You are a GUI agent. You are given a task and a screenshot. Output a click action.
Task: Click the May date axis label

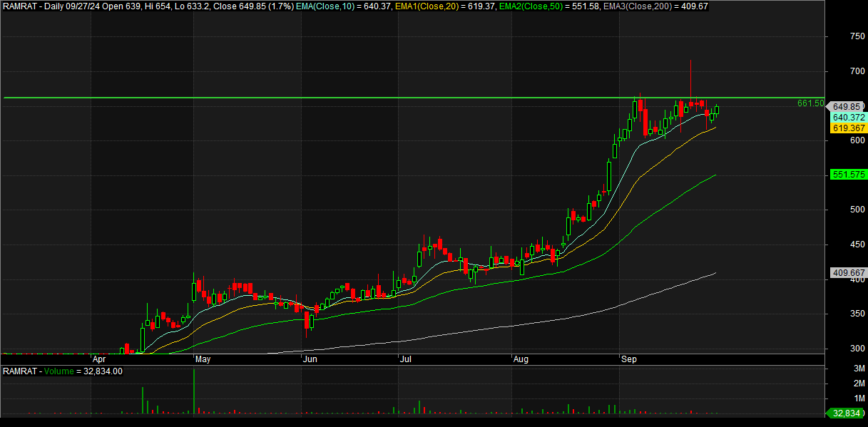point(203,359)
